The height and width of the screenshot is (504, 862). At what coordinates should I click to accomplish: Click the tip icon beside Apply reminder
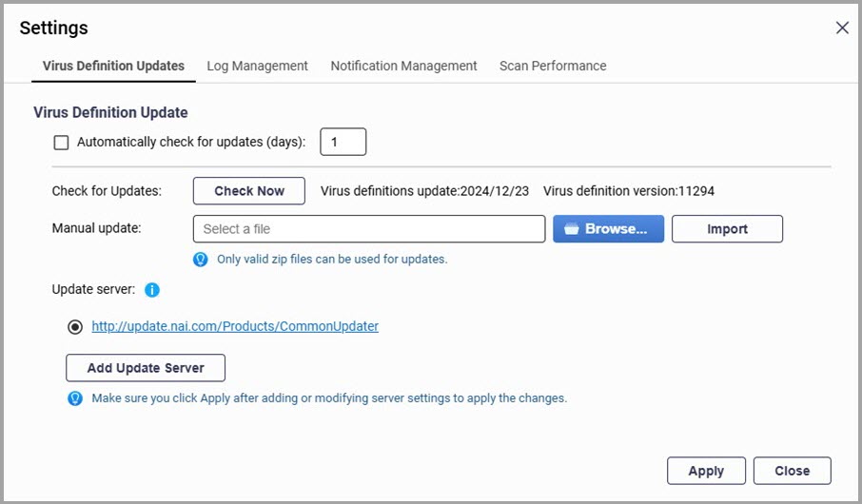75,397
